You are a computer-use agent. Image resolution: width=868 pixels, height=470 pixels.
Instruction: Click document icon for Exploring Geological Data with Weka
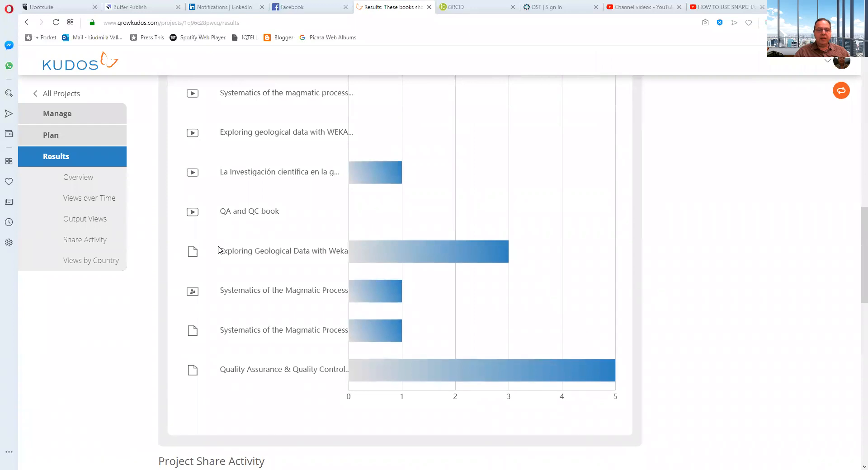point(193,252)
